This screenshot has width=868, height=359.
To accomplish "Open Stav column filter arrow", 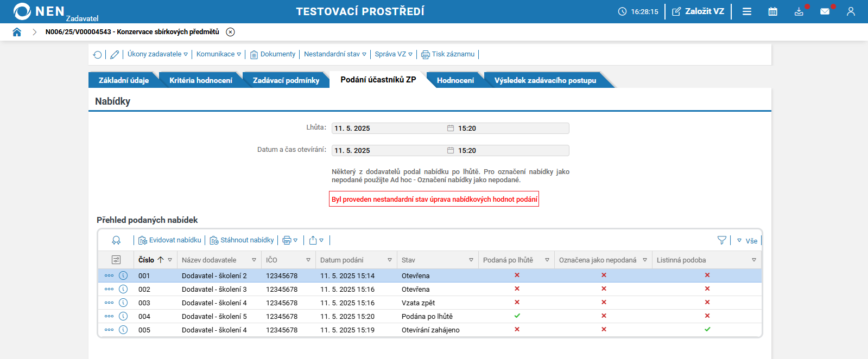I will coord(471,260).
